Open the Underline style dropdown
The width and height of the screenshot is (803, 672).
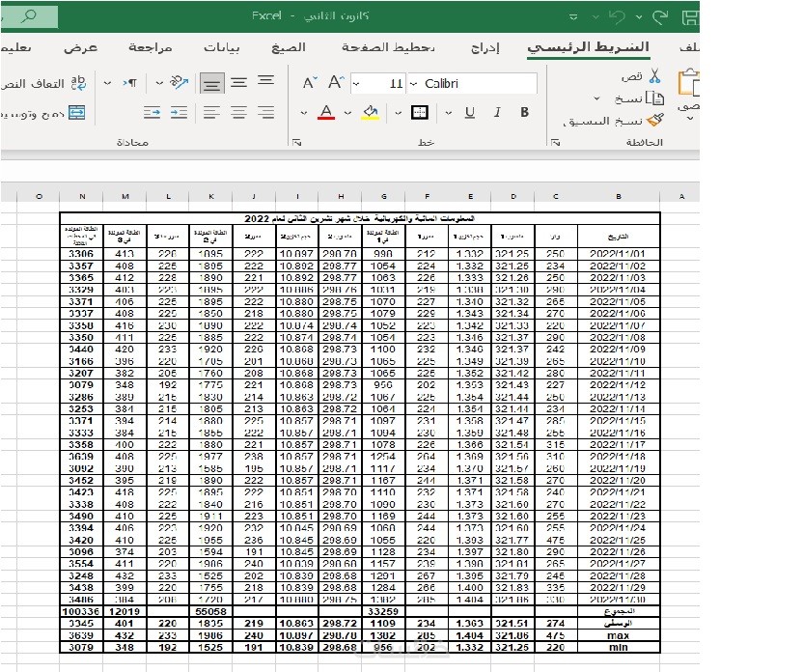point(449,113)
